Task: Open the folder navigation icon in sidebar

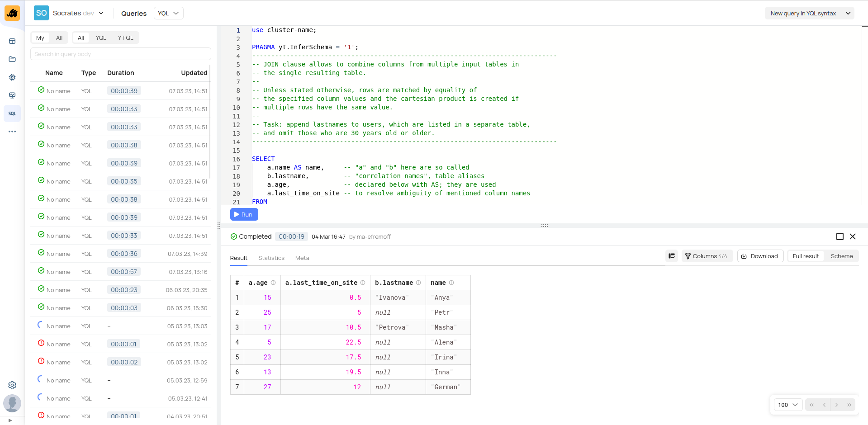Action: [12, 59]
